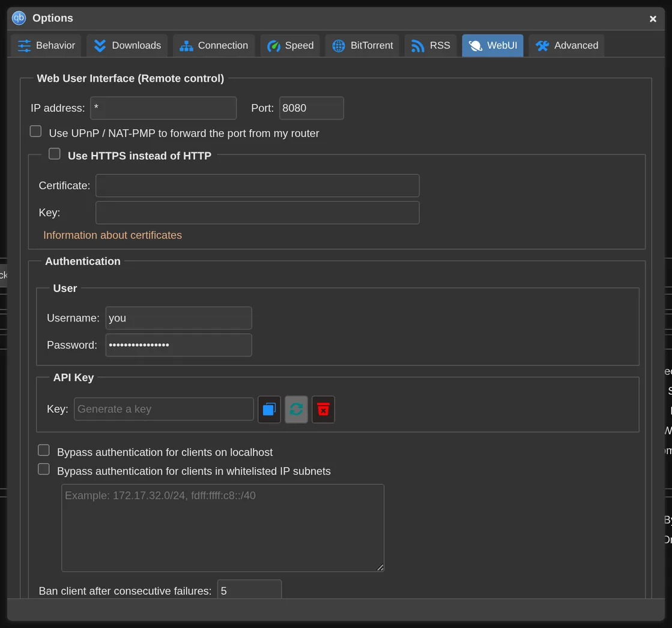Open the Connection tab
The width and height of the screenshot is (672, 628).
coord(214,46)
